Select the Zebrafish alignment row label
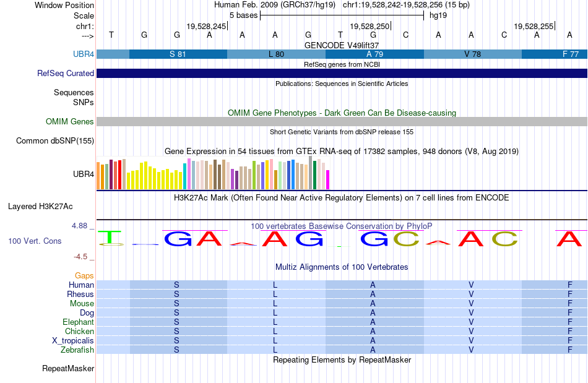The width and height of the screenshot is (588, 383). [x=77, y=350]
